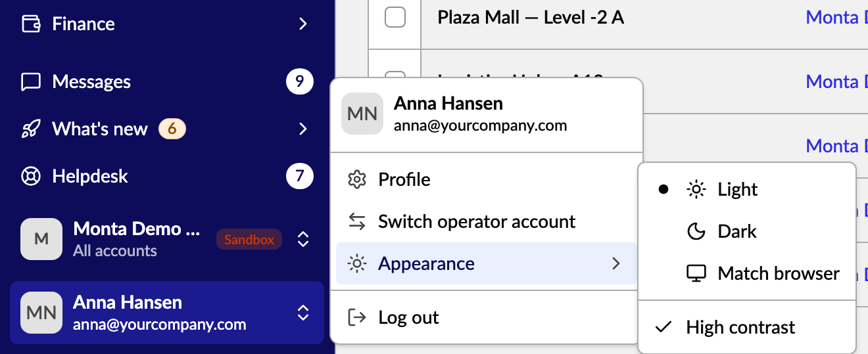Viewport: 868px width, 354px height.
Task: Open the Monta link in Plaza Mall row
Action: [836, 17]
